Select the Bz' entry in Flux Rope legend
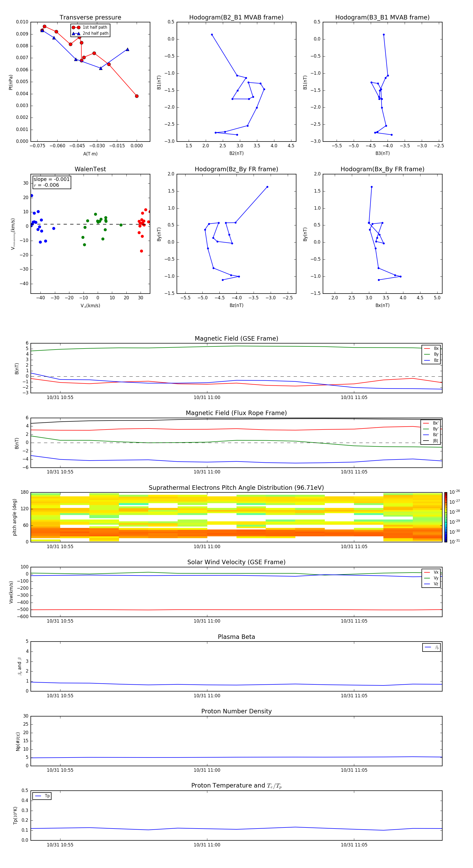The width and height of the screenshot is (473, 868). pyautogui.click(x=431, y=435)
